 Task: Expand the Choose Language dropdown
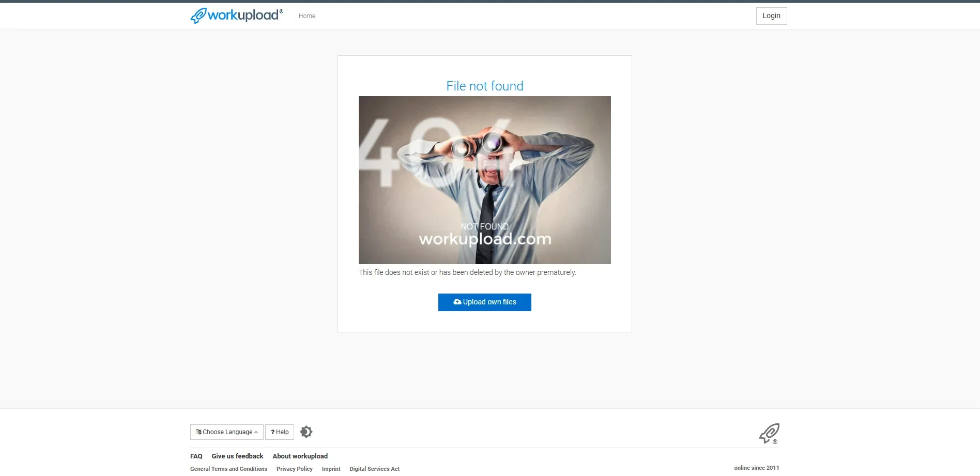point(227,432)
